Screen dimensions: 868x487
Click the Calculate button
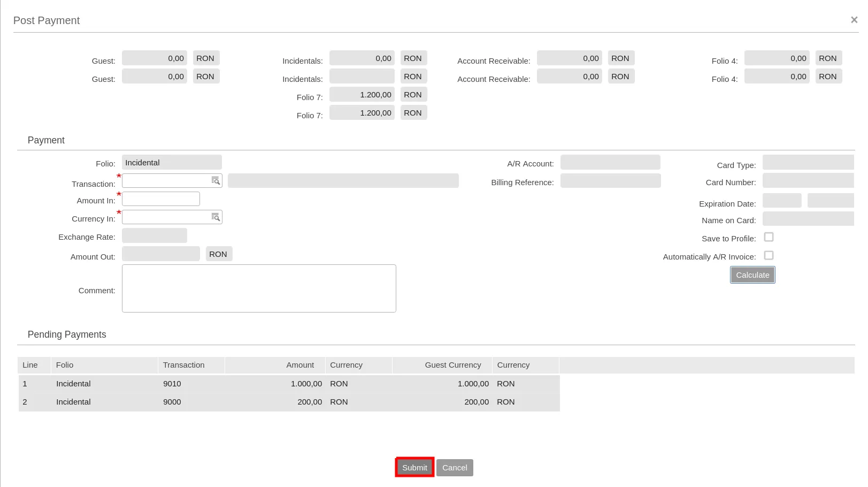click(x=752, y=275)
